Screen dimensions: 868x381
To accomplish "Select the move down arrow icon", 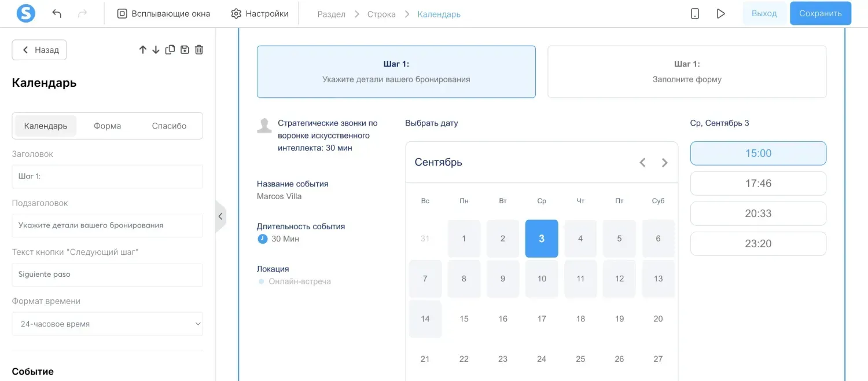I will pos(156,50).
